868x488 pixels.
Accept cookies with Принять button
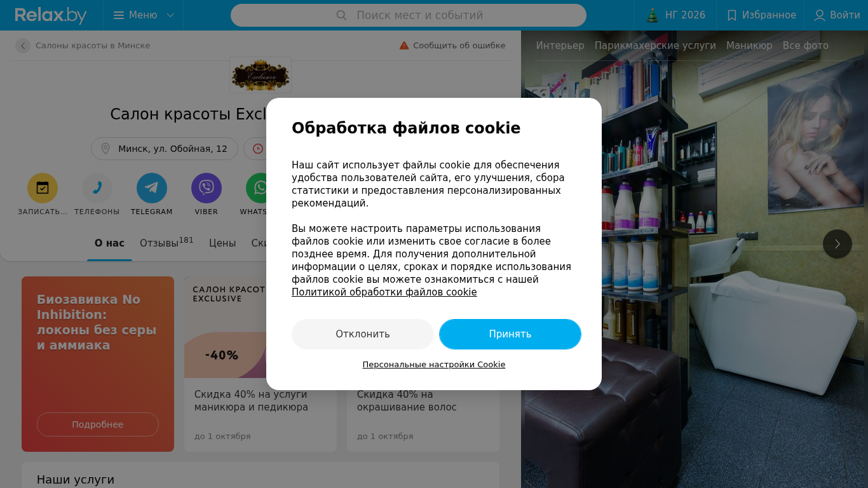click(510, 334)
